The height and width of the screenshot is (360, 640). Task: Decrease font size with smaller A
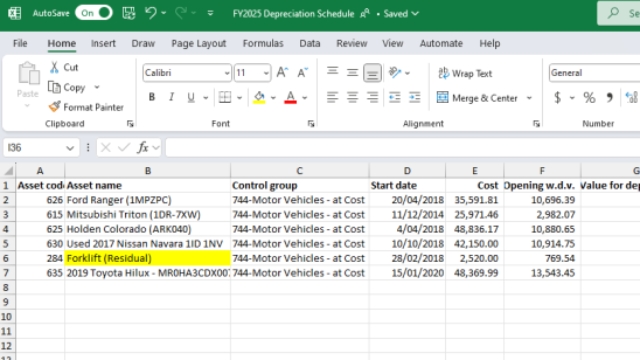[x=302, y=73]
